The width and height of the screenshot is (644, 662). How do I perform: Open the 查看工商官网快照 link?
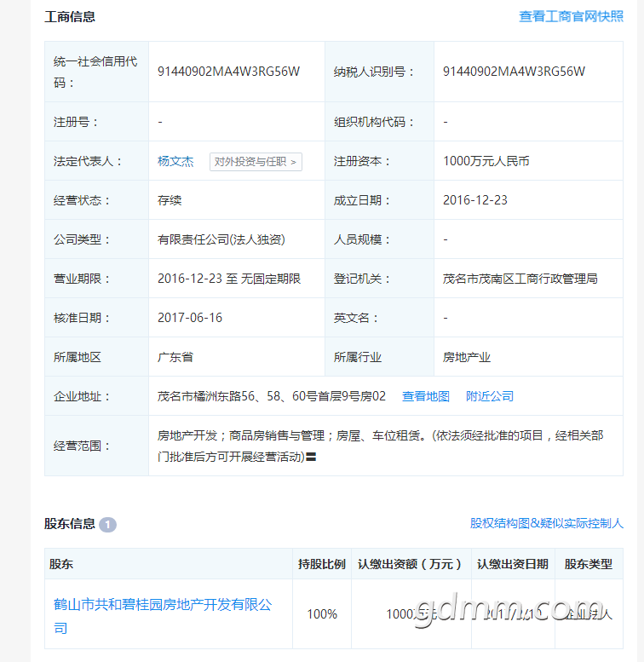click(571, 16)
